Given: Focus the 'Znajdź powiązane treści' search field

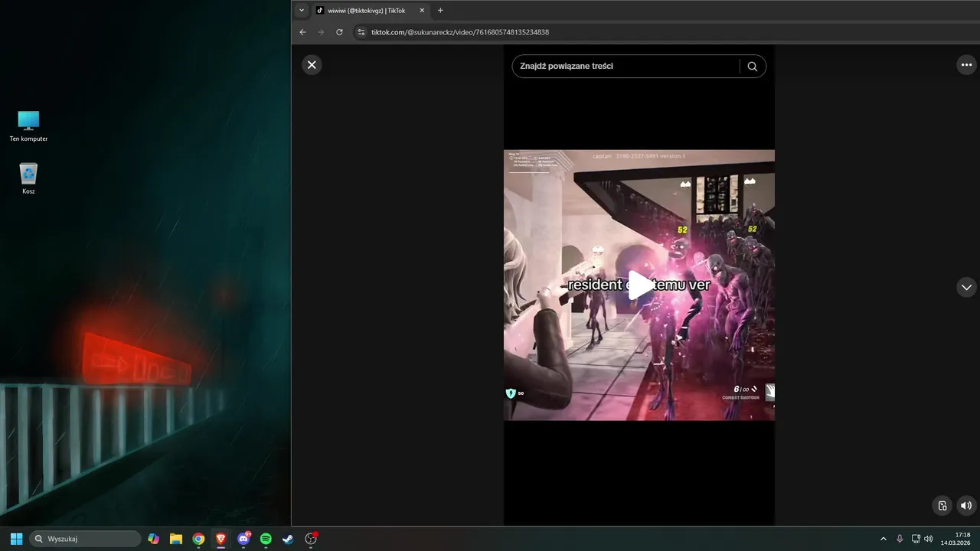Looking at the screenshot, I should (x=626, y=67).
